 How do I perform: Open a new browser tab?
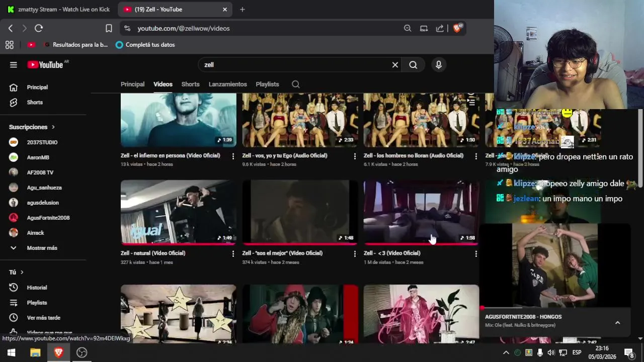tap(242, 9)
